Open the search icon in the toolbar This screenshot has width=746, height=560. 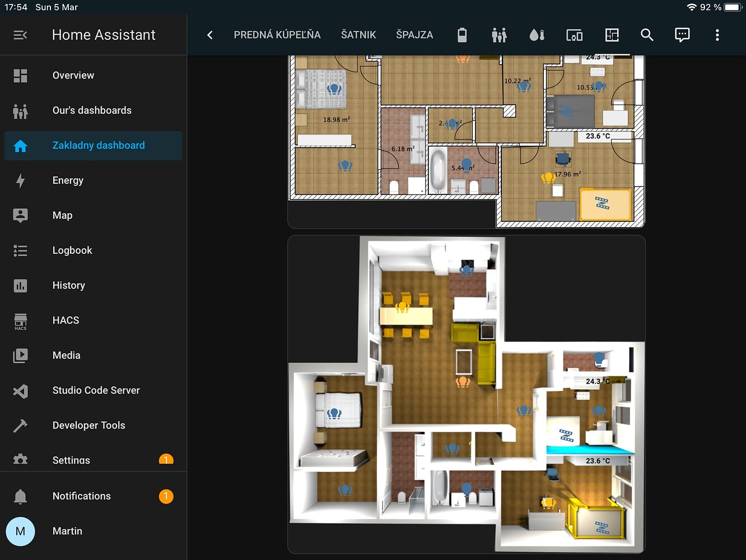(647, 35)
